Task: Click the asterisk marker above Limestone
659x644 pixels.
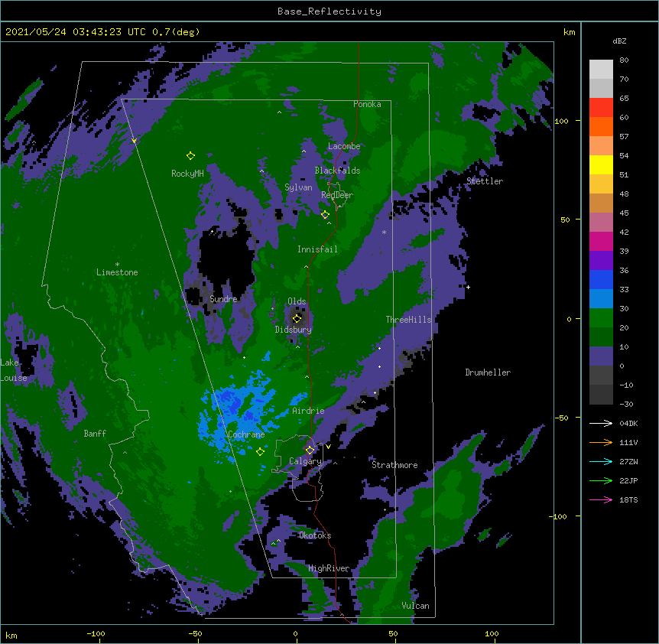Action: (117, 265)
